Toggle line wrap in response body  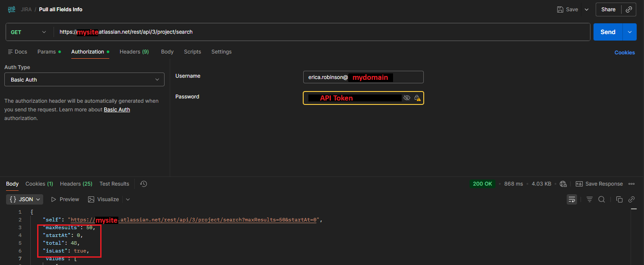(572, 199)
